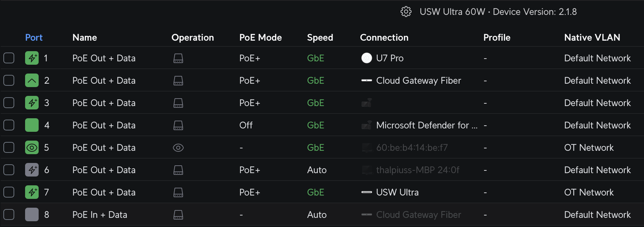Check the checkbox for port 1
644x227 pixels.
point(9,58)
